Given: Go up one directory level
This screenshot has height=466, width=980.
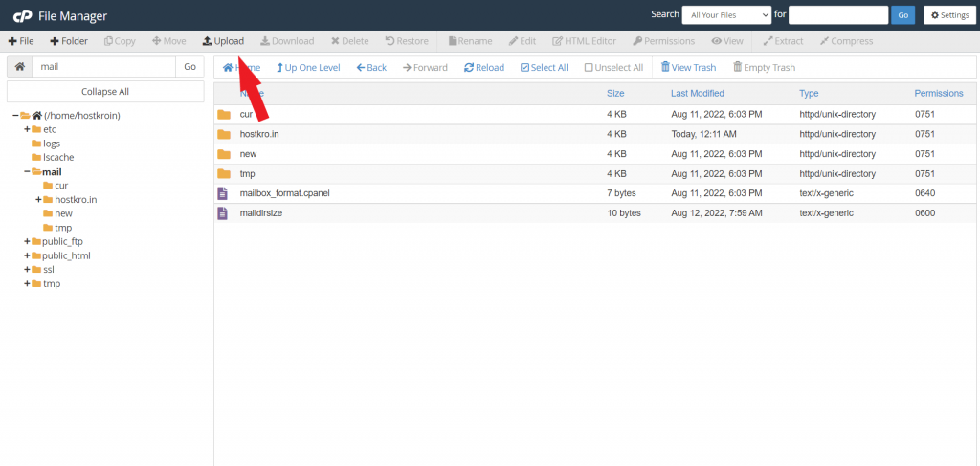Looking at the screenshot, I should pyautogui.click(x=309, y=68).
